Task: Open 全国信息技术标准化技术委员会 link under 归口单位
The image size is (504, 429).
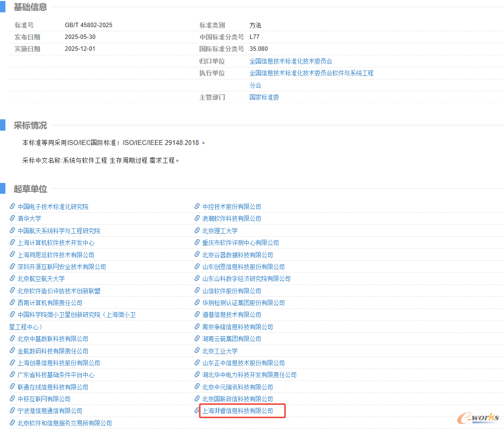Action: (291, 61)
